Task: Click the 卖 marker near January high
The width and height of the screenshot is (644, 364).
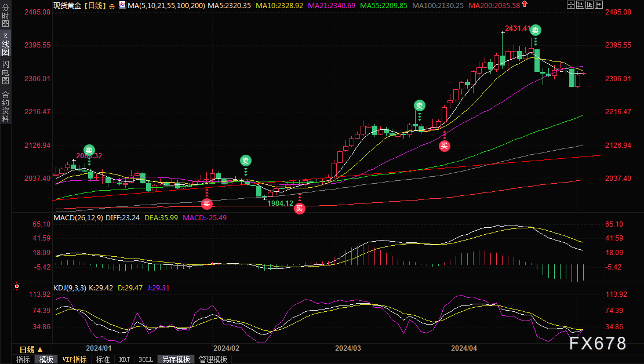Action: tap(89, 150)
